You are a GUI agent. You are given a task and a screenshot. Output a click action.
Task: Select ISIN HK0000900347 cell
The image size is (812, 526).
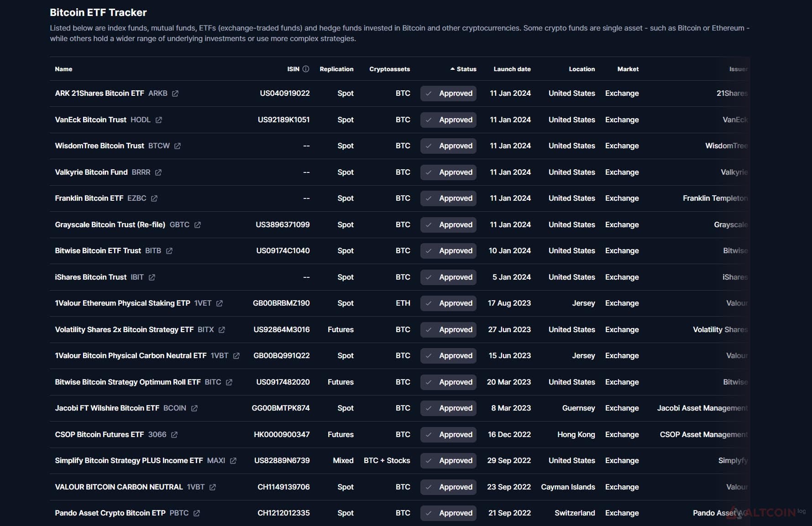pyautogui.click(x=282, y=434)
